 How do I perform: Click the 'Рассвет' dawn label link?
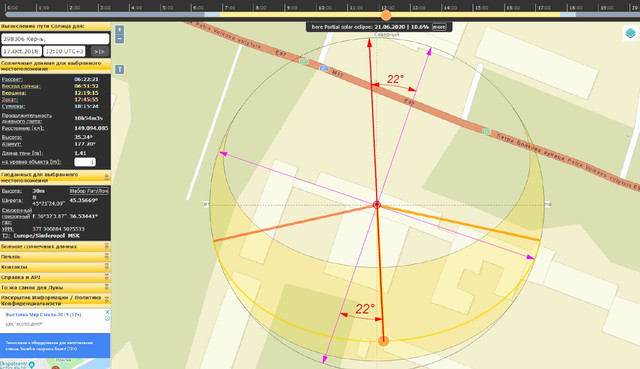point(12,79)
